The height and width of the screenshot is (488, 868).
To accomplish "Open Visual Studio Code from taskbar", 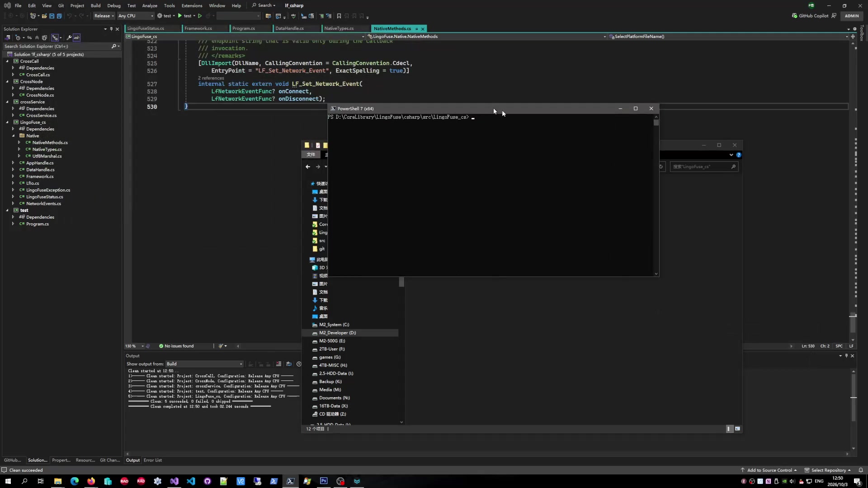I will pos(191,481).
